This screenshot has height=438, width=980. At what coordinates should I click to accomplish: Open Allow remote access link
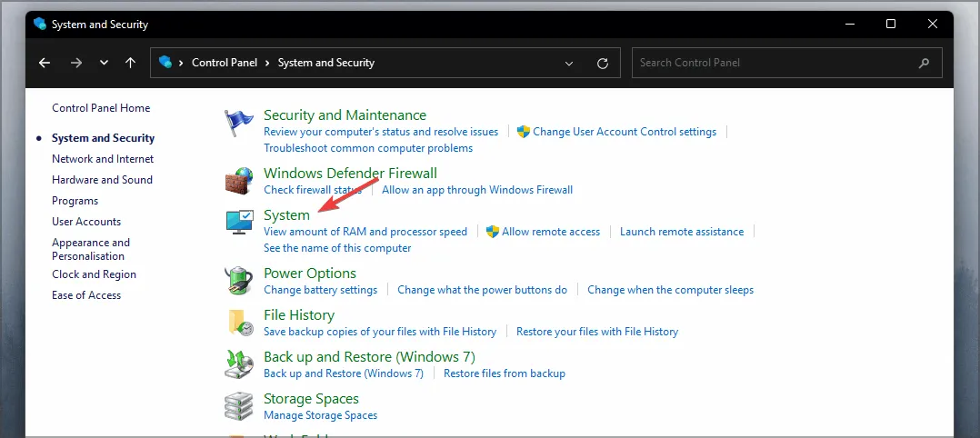point(550,232)
